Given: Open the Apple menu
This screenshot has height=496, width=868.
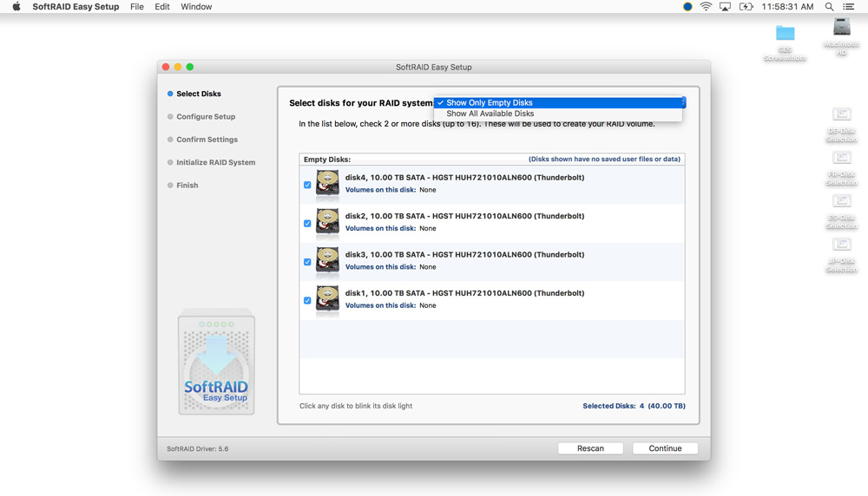Looking at the screenshot, I should [x=16, y=7].
